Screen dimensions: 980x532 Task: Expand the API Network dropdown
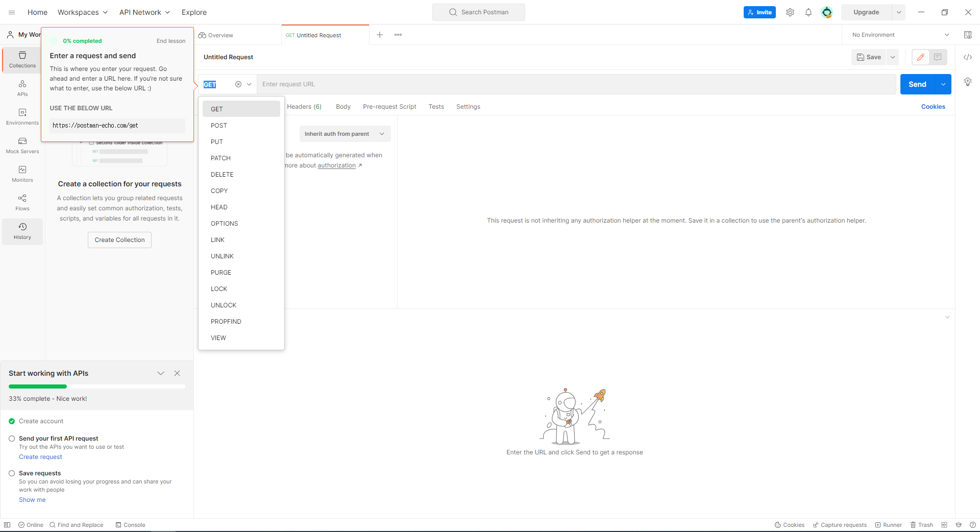tap(144, 12)
